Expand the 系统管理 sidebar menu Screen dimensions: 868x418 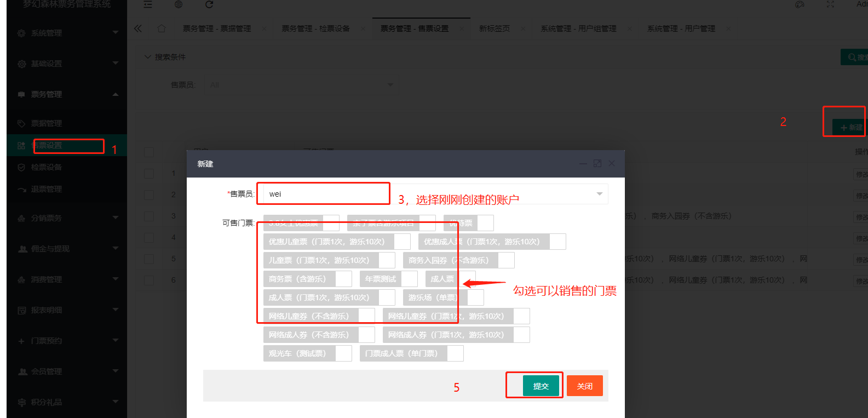(x=67, y=33)
